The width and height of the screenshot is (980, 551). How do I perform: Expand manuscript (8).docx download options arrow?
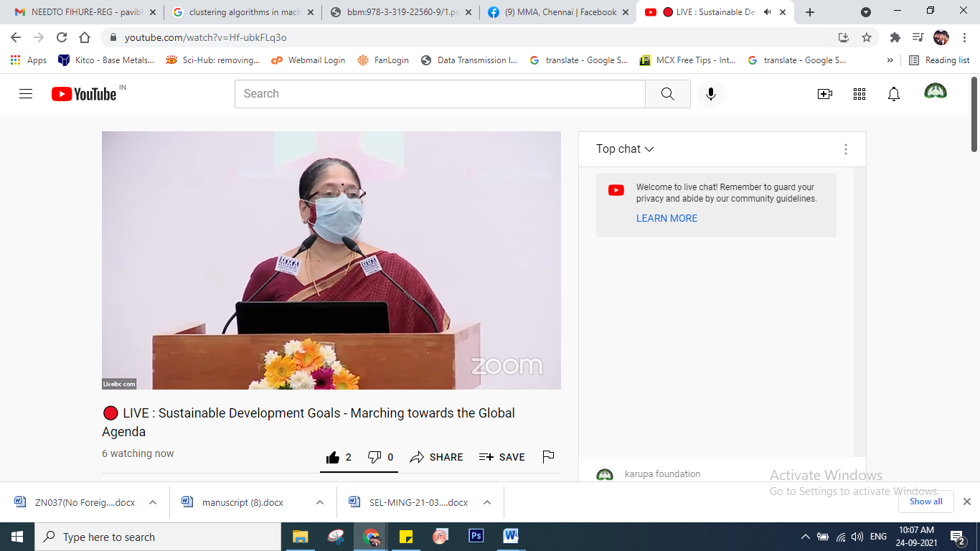(320, 503)
